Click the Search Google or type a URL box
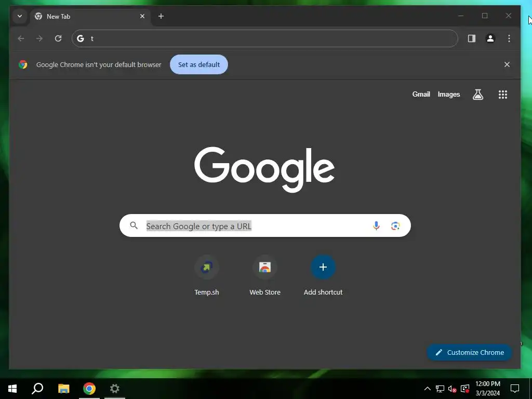 [265, 225]
